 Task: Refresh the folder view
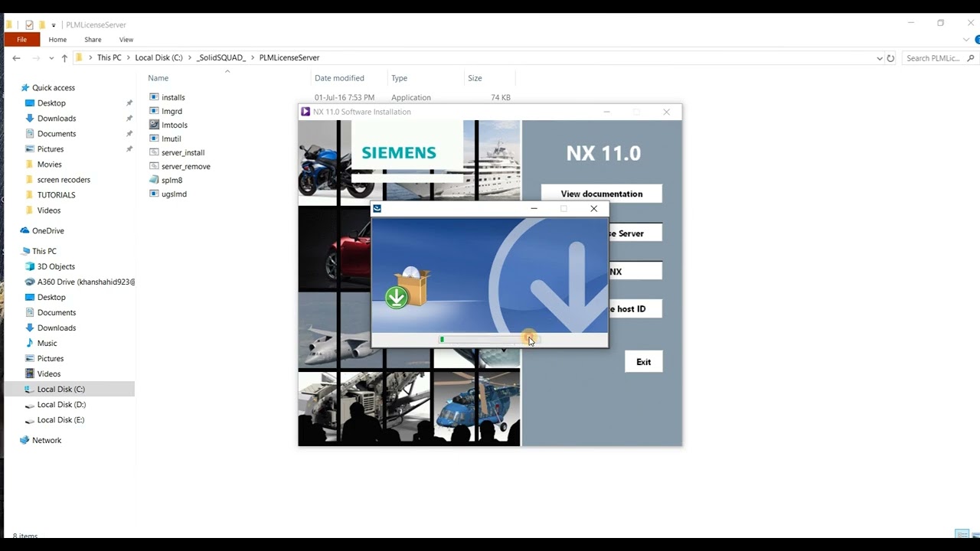pyautogui.click(x=890, y=58)
